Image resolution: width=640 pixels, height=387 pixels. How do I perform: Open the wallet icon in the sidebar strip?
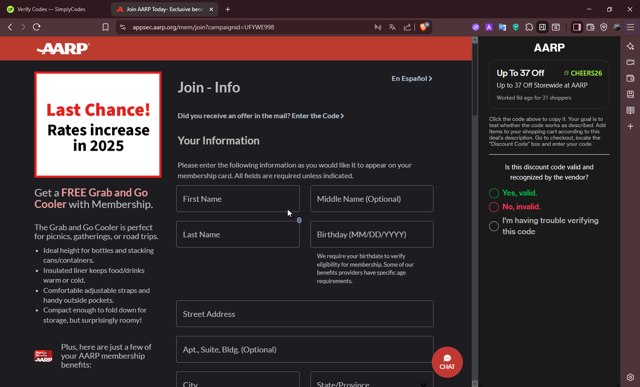pos(630,78)
